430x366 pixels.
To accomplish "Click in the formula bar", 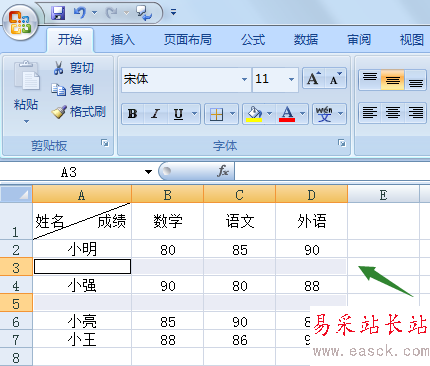I will pyautogui.click(x=332, y=171).
